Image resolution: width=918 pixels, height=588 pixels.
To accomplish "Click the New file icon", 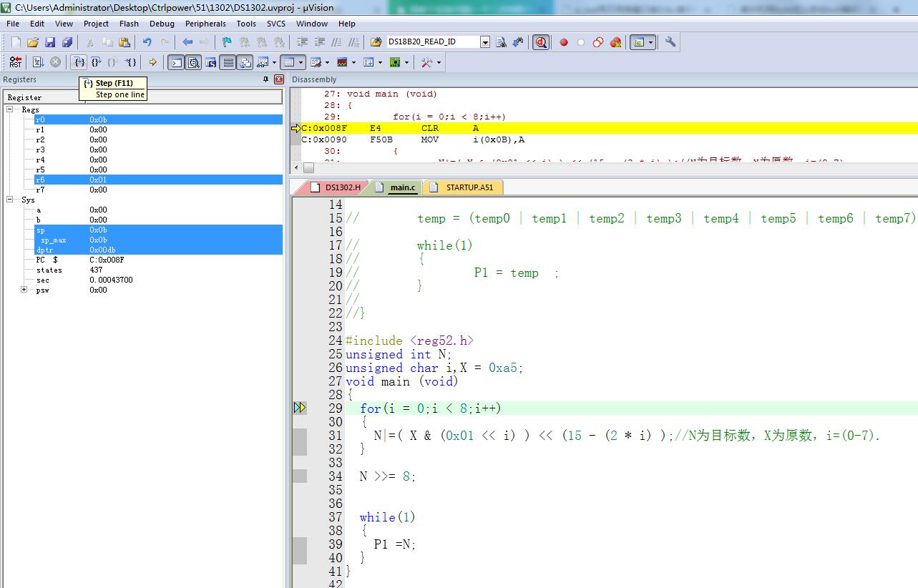I will (x=16, y=42).
